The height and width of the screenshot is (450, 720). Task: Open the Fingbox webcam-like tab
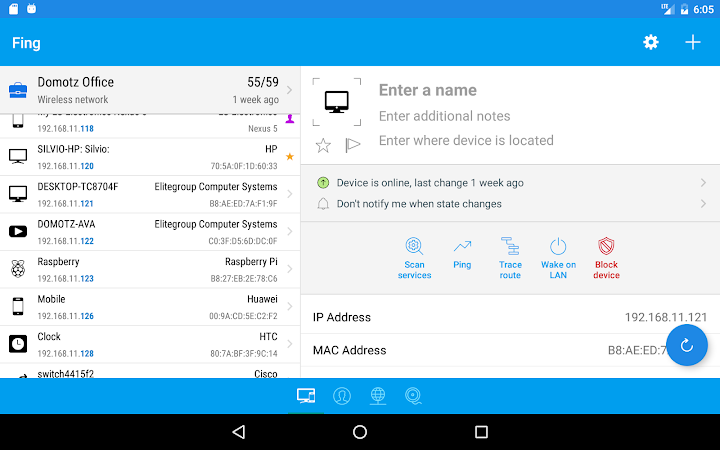point(413,396)
